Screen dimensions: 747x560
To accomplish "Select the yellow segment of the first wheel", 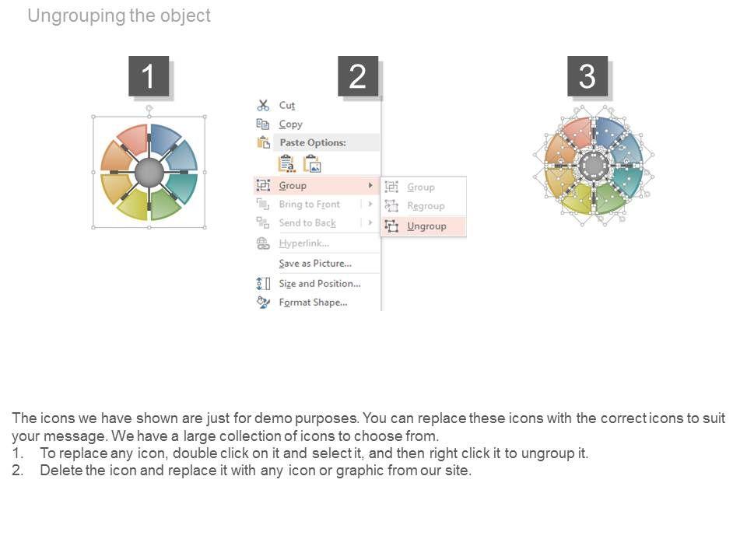I will tap(132, 205).
